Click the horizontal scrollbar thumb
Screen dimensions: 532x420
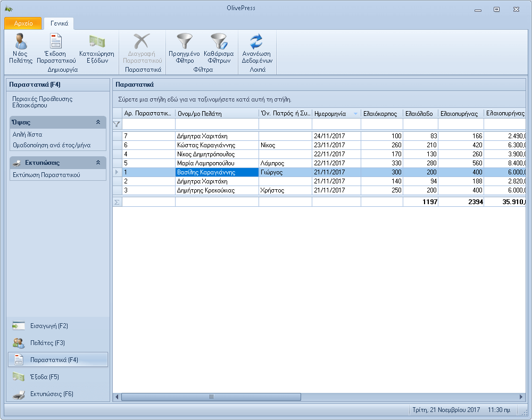click(211, 397)
